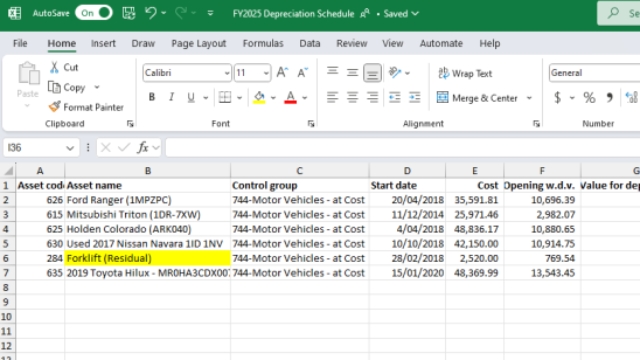The width and height of the screenshot is (640, 360).
Task: Click Increase Indent icon
Action: pos(414,97)
